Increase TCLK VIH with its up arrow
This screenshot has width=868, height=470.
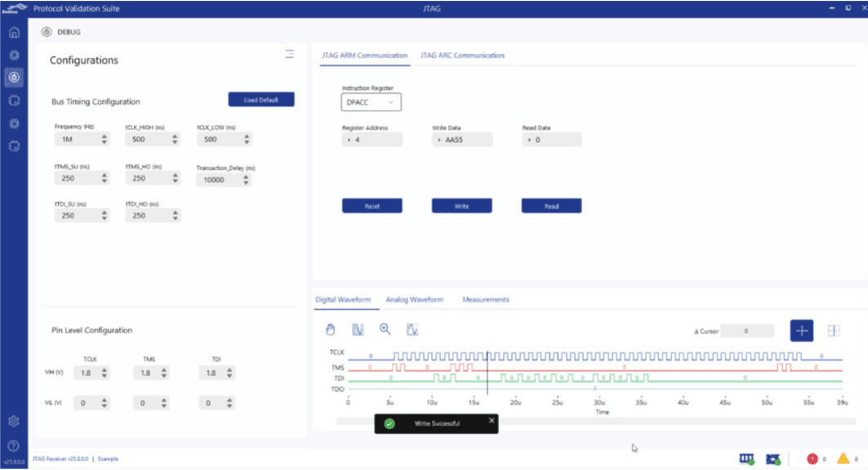click(x=104, y=369)
